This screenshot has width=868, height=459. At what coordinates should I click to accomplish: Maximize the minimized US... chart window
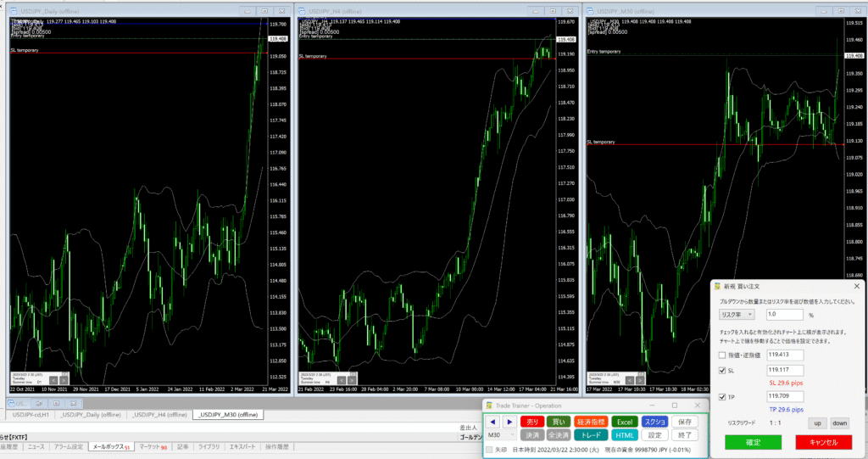coord(56,404)
